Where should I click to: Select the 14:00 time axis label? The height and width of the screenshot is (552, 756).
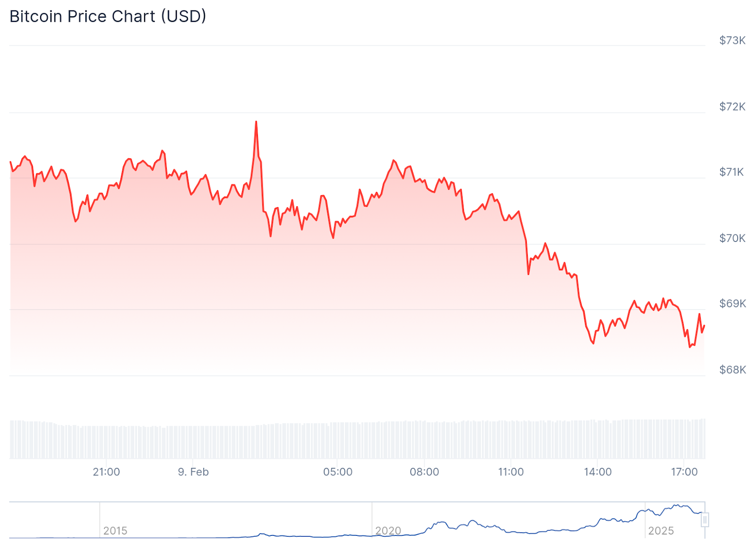[x=598, y=472]
